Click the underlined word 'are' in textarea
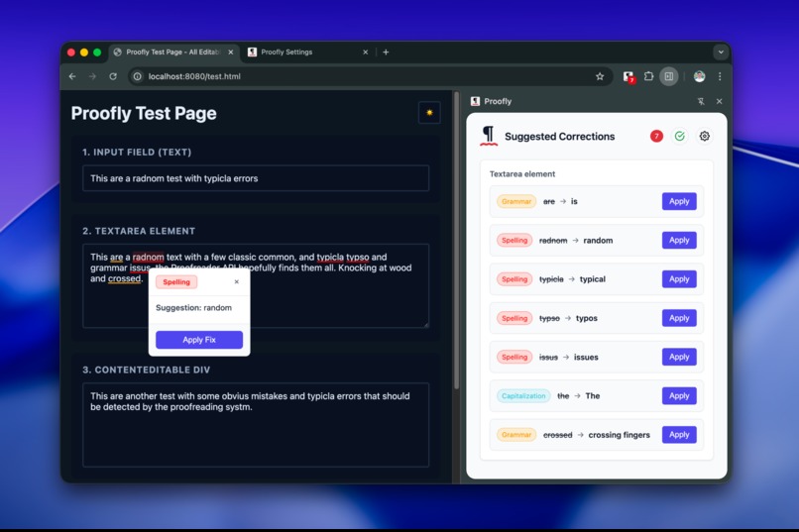 click(x=117, y=258)
